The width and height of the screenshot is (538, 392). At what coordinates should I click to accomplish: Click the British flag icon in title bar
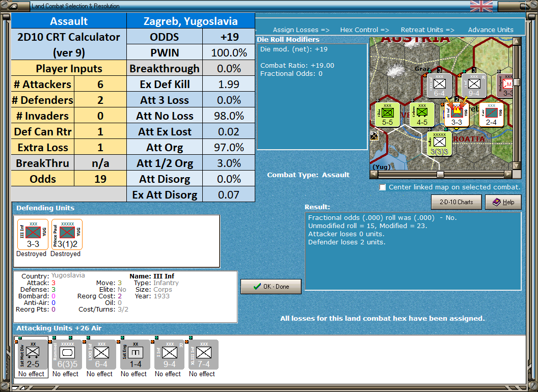(x=481, y=6)
